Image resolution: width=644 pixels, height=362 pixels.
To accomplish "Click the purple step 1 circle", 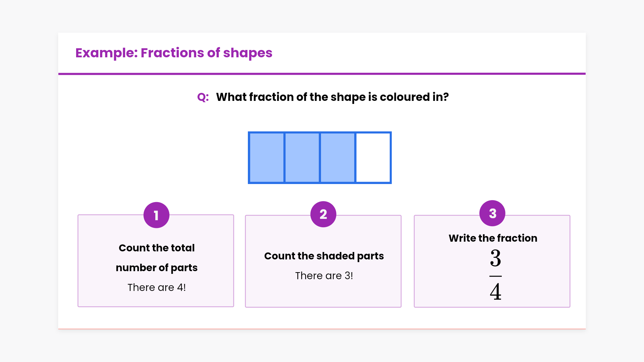I will 156,215.
